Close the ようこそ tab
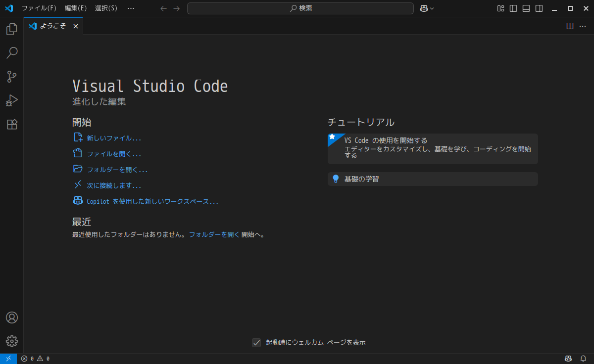 (x=76, y=26)
